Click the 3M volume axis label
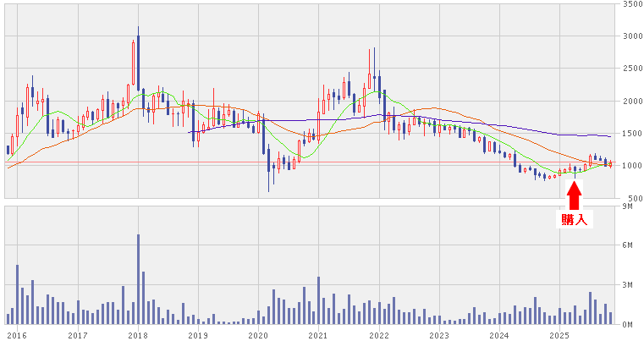This screenshot has width=644, height=341. [x=634, y=285]
